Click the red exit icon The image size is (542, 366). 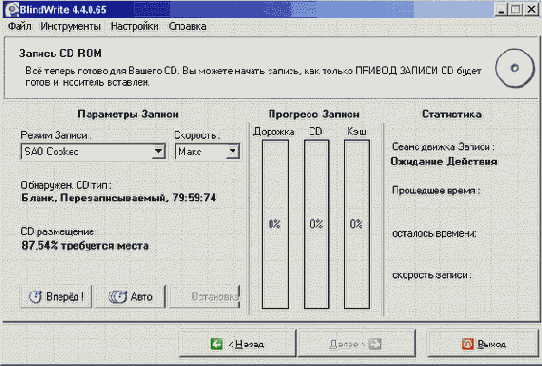pyautogui.click(x=468, y=344)
